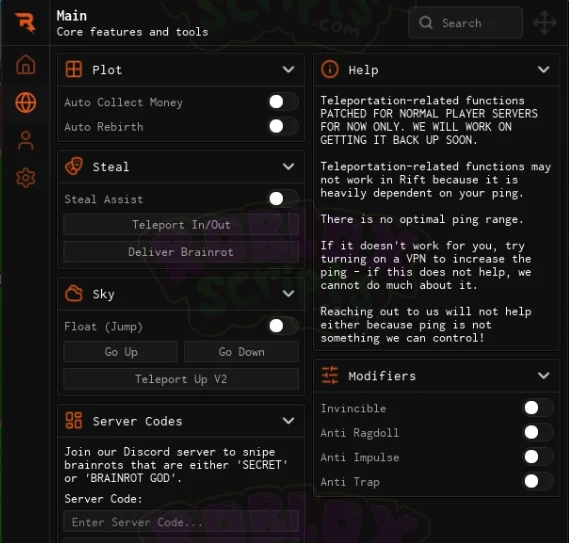Image resolution: width=569 pixels, height=543 pixels.
Task: Click the Sky section title
Action: click(103, 294)
